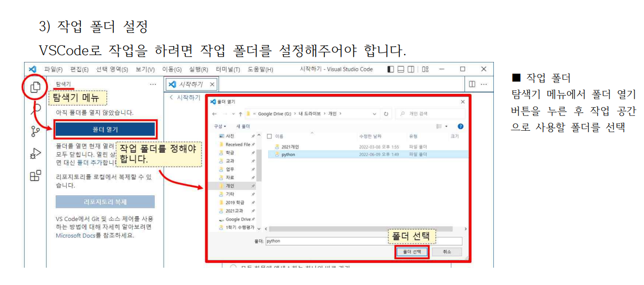Click the VS Code logo in title bar

click(33, 69)
